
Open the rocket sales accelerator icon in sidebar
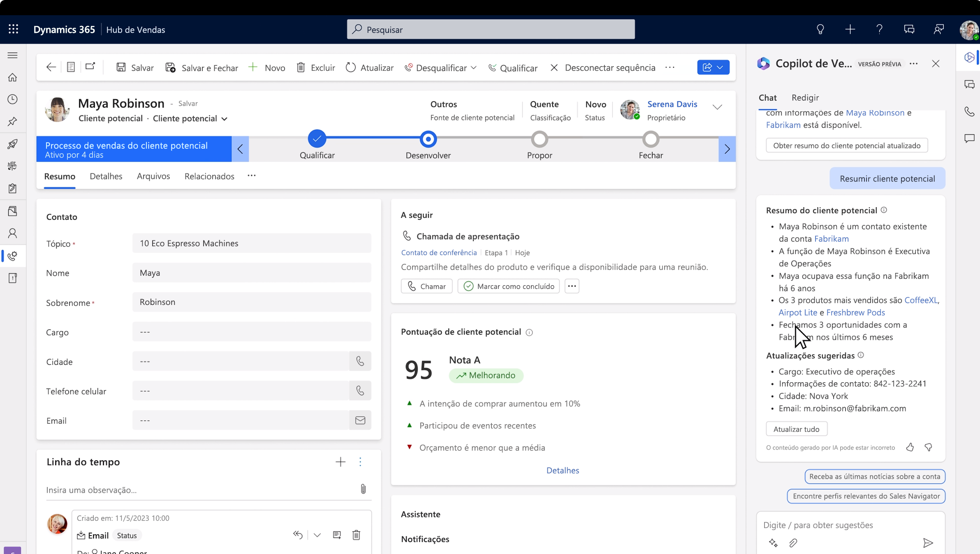point(13,144)
